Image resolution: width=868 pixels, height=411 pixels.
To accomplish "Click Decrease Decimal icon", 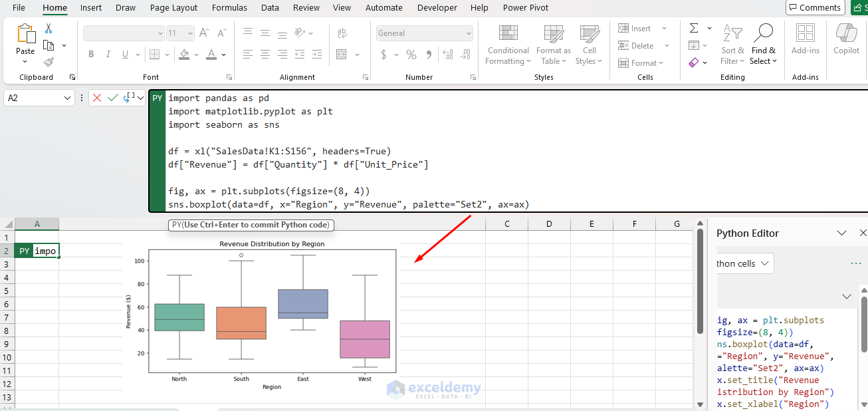I will [465, 55].
